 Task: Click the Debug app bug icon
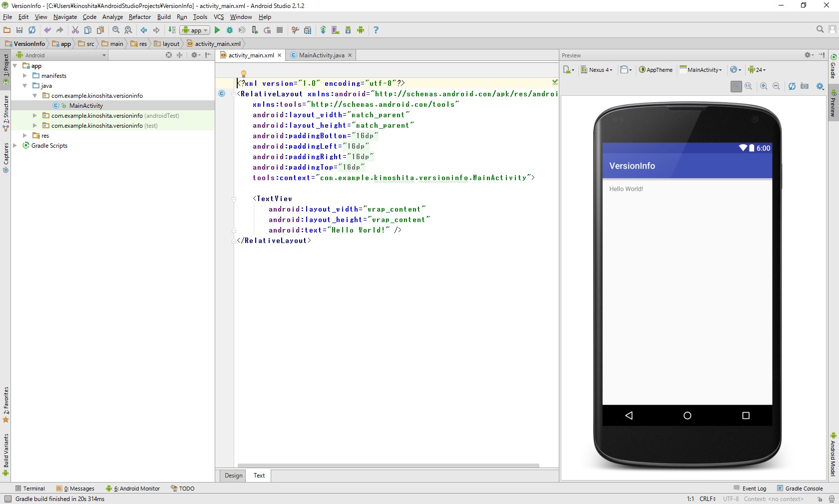[230, 30]
